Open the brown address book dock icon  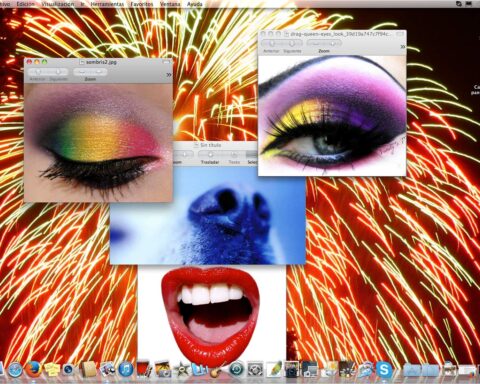click(x=89, y=369)
